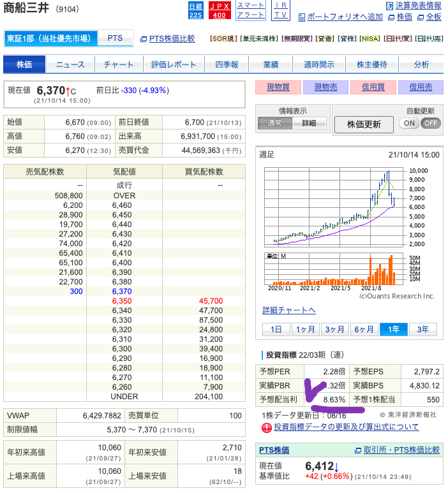Open the PTS株価 heading link
The image size is (448, 493).
point(274,450)
